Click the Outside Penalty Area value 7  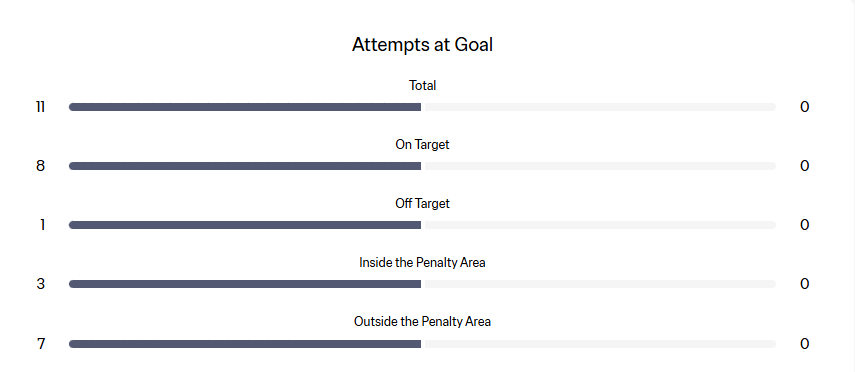(41, 344)
